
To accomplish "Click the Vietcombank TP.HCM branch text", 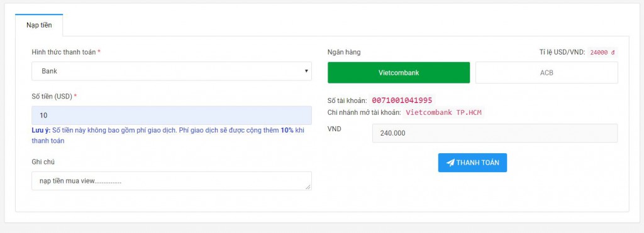I will coord(443,112).
